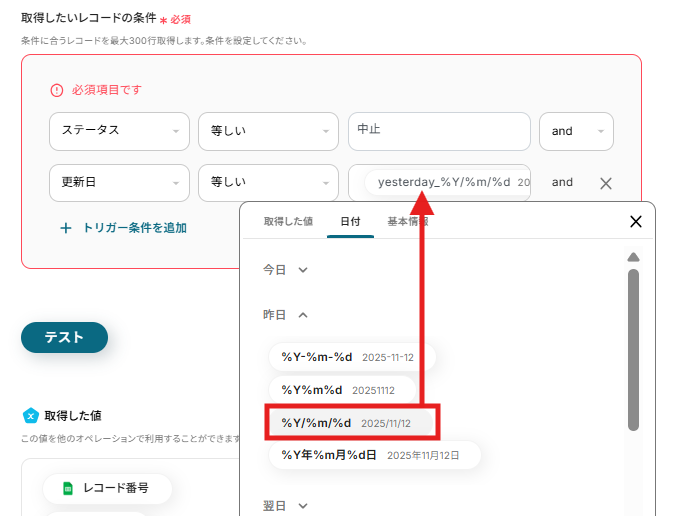The height and width of the screenshot is (516, 683).
Task: Click the and connector in 更新日 row
Action: coord(562,182)
